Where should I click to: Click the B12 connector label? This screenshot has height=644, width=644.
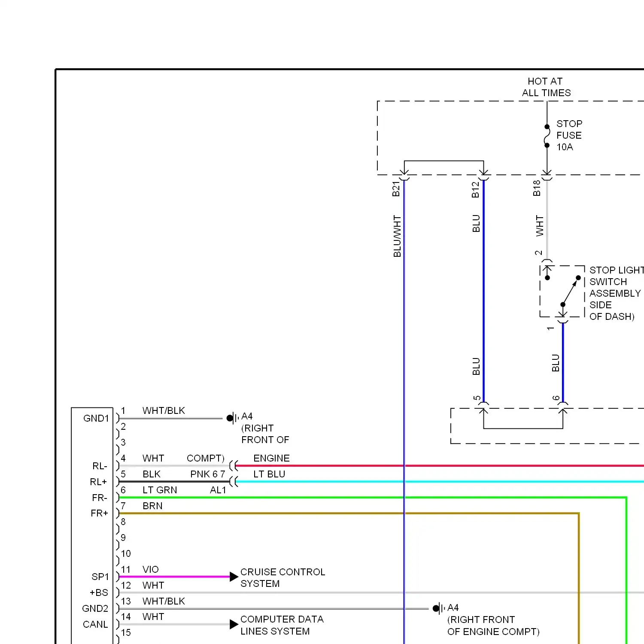point(475,190)
